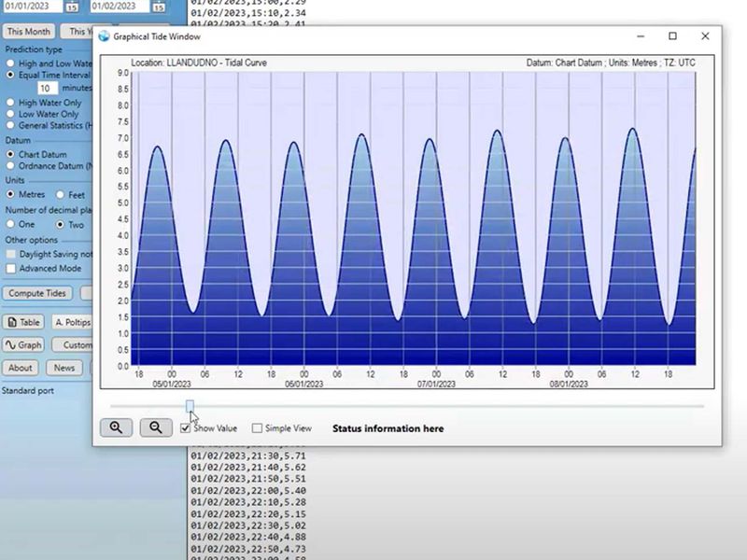Uncheck the Show Value checkbox
This screenshot has width=747, height=560.
click(x=185, y=428)
